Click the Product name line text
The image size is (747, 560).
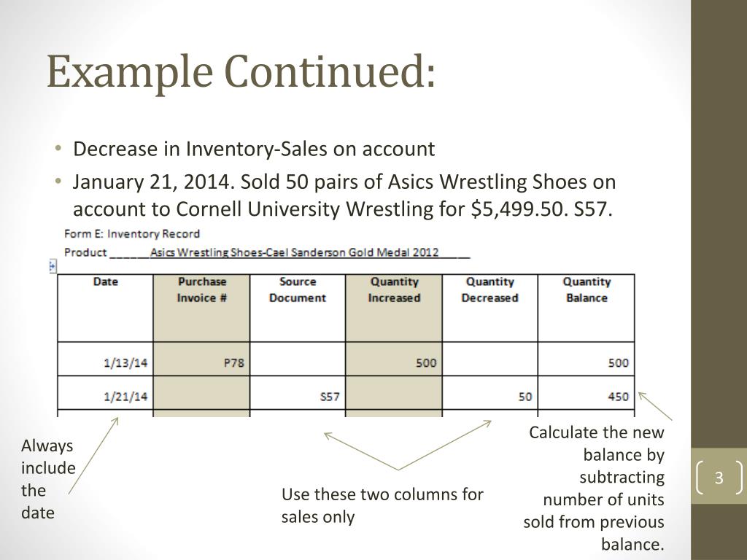[267, 252]
